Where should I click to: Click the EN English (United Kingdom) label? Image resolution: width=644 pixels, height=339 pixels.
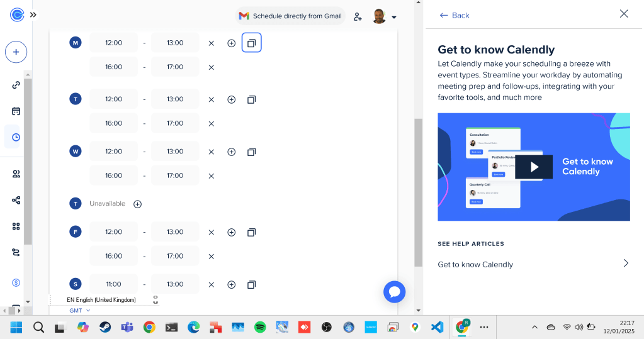click(x=101, y=299)
